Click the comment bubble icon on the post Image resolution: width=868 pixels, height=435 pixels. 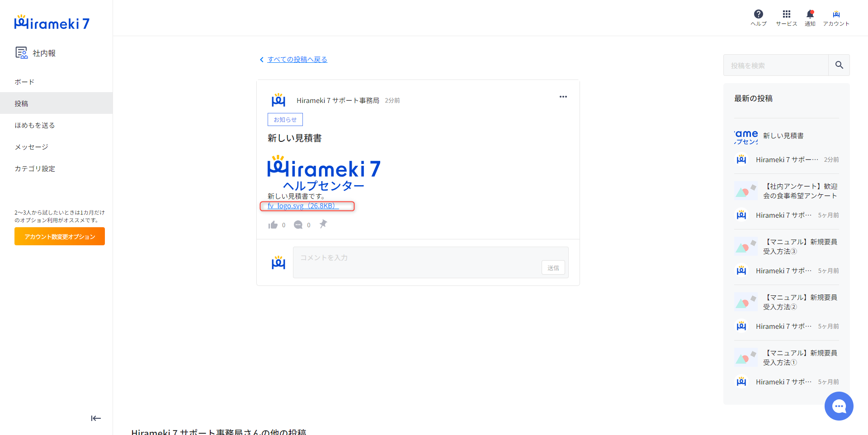[298, 225]
